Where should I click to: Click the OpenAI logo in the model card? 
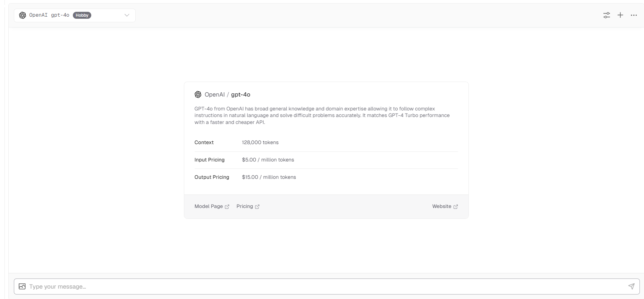tap(198, 94)
